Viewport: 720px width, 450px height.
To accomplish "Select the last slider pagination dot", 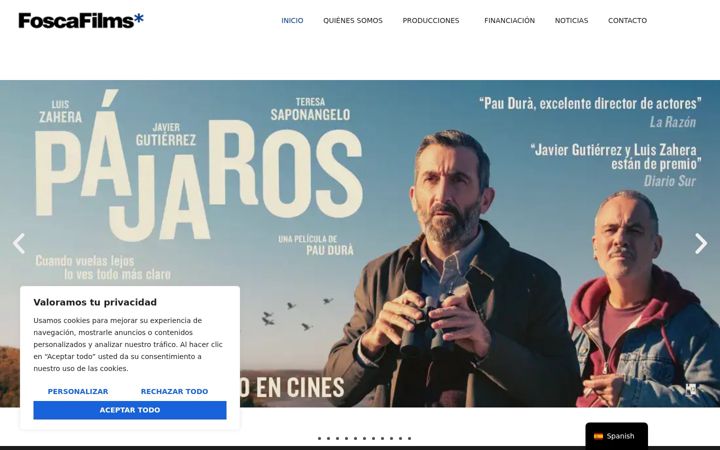I will (410, 438).
